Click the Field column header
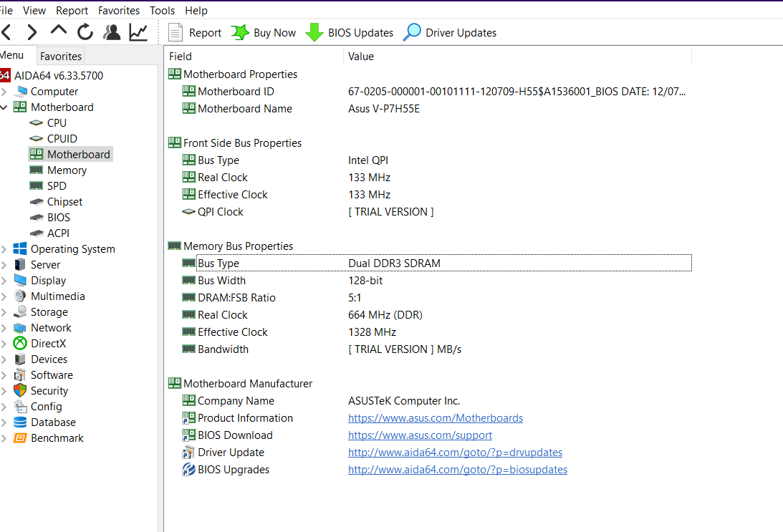This screenshot has width=783, height=532. [x=254, y=57]
